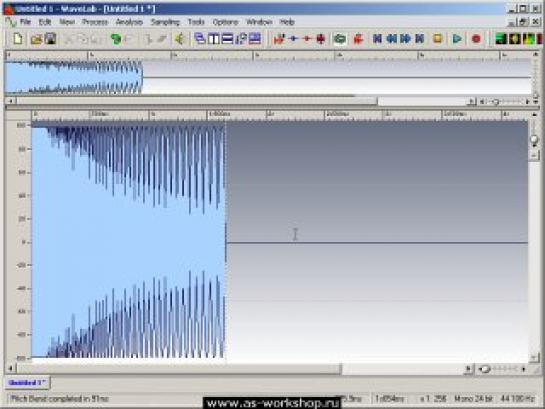Open the File menu
This screenshot has height=409, width=545.
[x=25, y=22]
